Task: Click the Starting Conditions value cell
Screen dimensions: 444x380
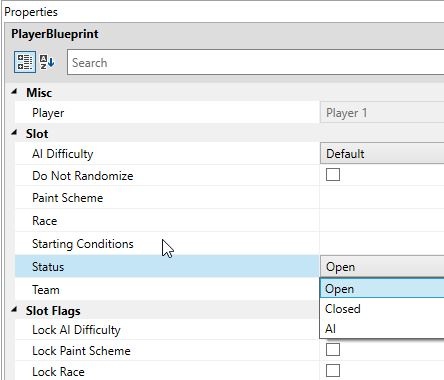Action: [382, 244]
